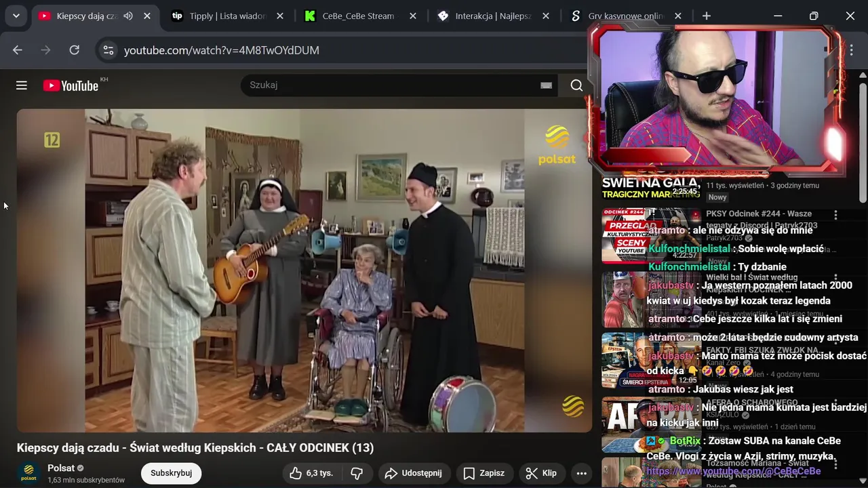Go back to the previous page
Viewport: 868px width, 488px height.
pos(18,50)
